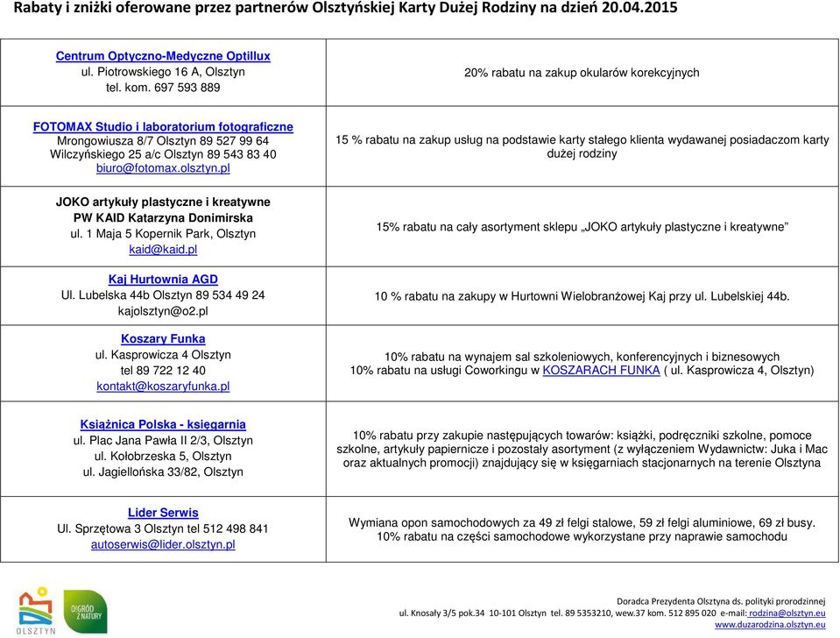Image resolution: width=840 pixels, height=638 pixels.
Task: Select 'Wymiana opon samochodowych za 49 zł' line
Action: (x=582, y=523)
